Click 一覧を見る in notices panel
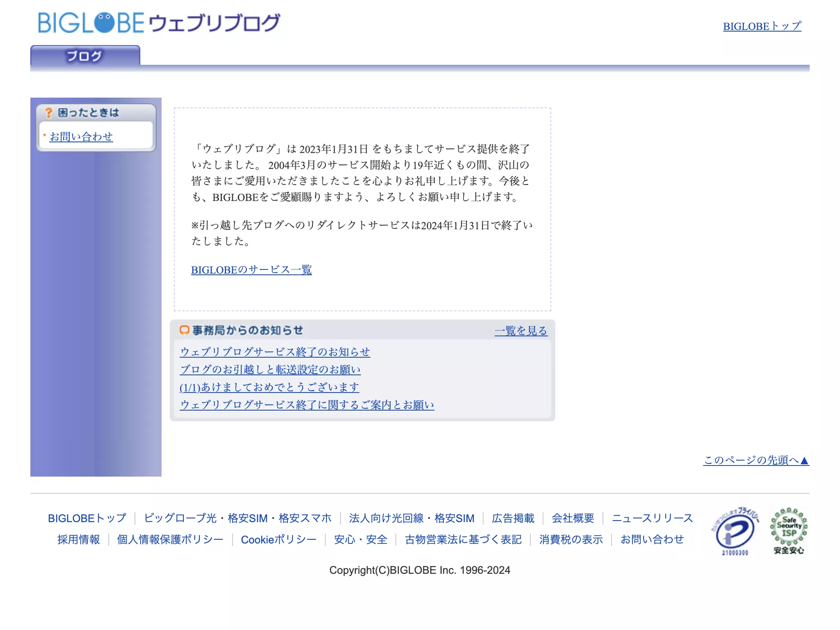The width and height of the screenshot is (840, 630). click(521, 331)
